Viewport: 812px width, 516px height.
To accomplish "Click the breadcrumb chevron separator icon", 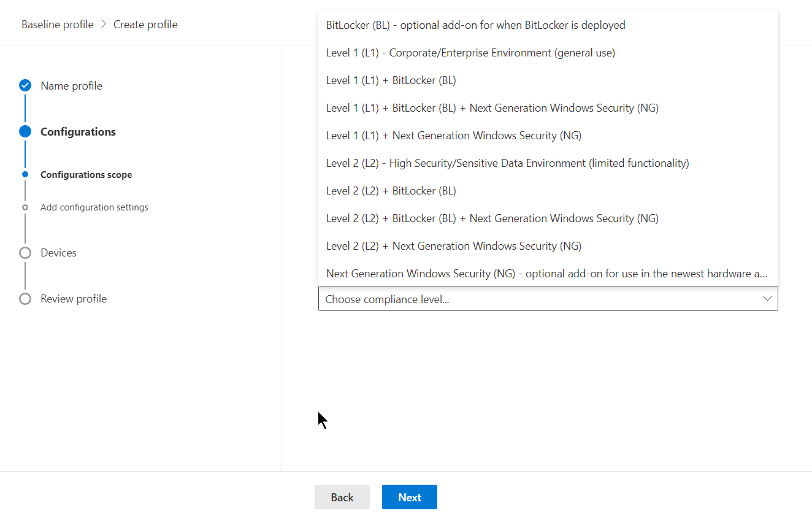I will click(x=104, y=25).
